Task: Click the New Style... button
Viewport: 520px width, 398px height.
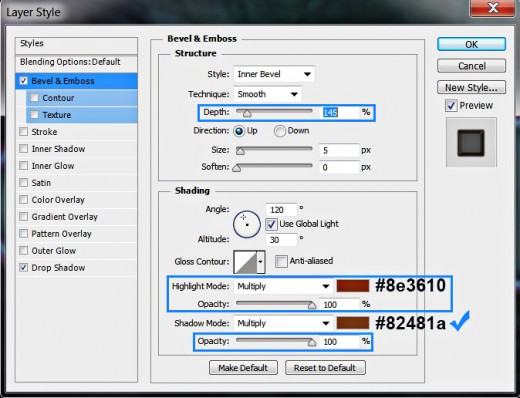Action: point(471,88)
